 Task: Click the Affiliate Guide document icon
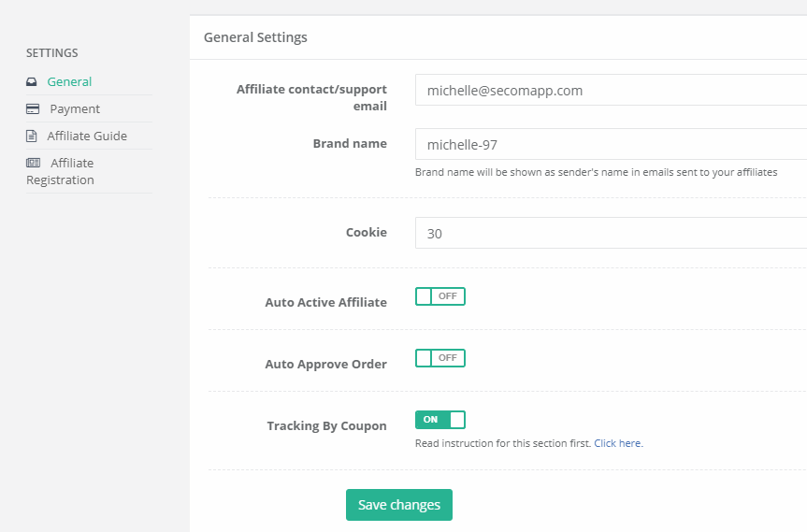32,136
